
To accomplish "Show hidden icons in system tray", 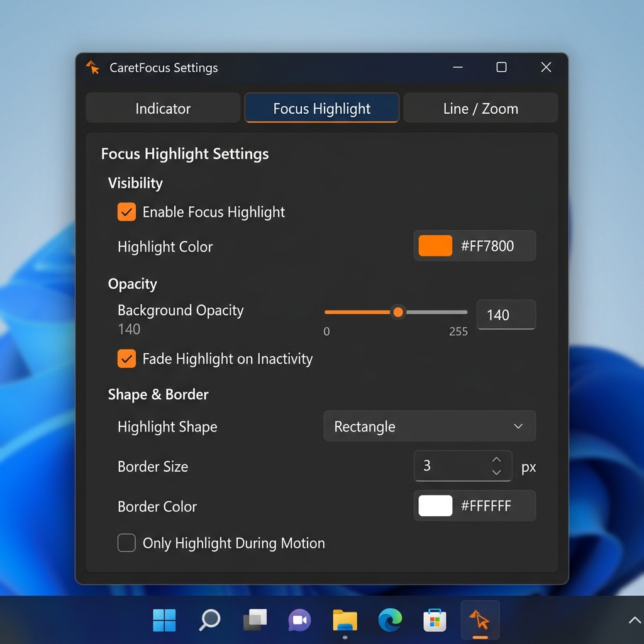I will pyautogui.click(x=635, y=620).
